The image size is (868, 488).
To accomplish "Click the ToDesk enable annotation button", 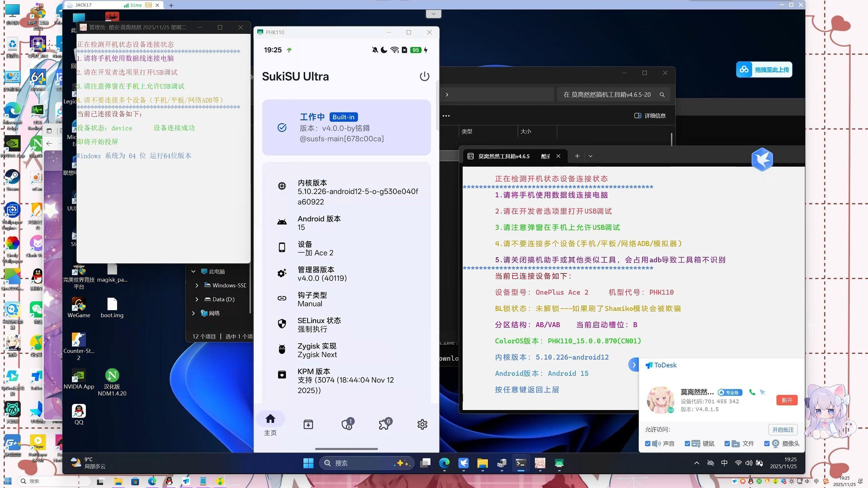I will point(783,430).
